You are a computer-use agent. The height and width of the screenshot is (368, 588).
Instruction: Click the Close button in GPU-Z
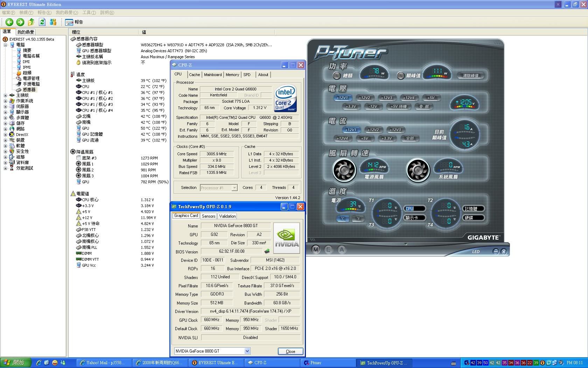[x=290, y=351]
